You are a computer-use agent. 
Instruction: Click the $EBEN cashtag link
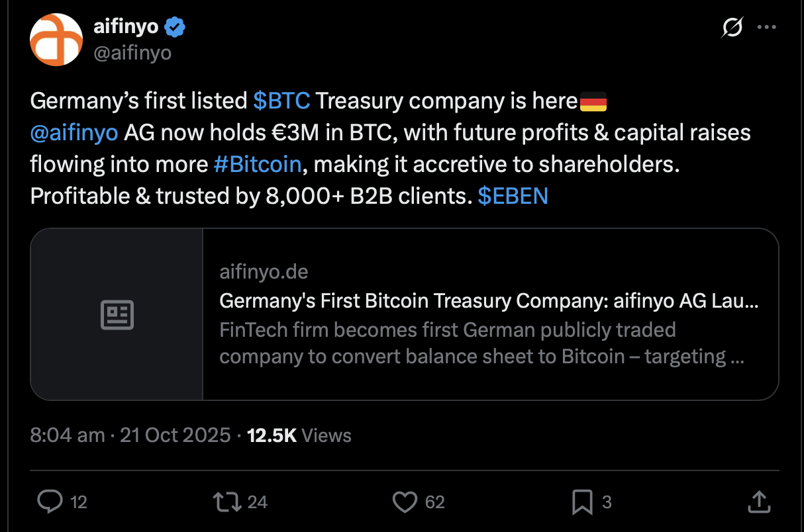point(513,196)
